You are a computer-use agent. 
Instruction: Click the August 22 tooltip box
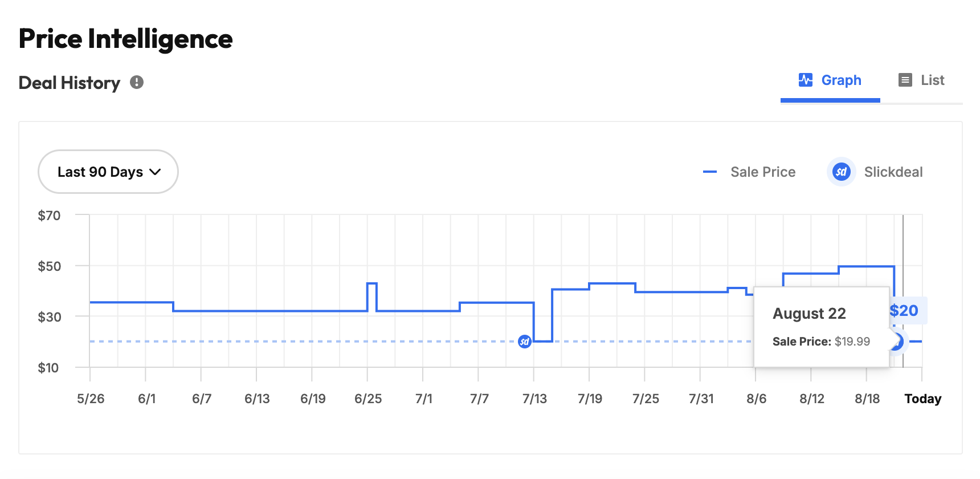pos(821,327)
